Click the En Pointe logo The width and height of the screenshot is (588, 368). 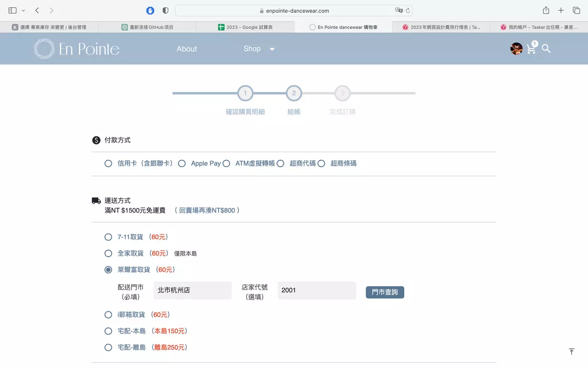coord(76,48)
